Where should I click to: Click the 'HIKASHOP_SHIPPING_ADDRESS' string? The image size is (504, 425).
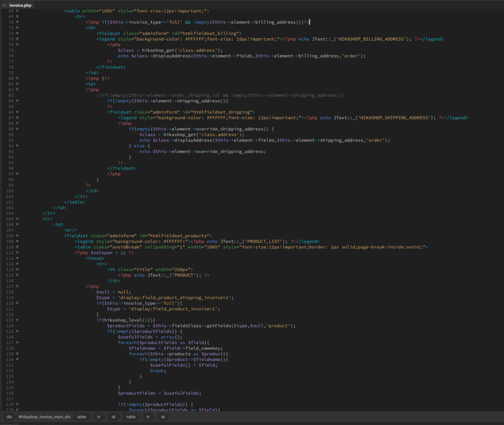[394, 118]
